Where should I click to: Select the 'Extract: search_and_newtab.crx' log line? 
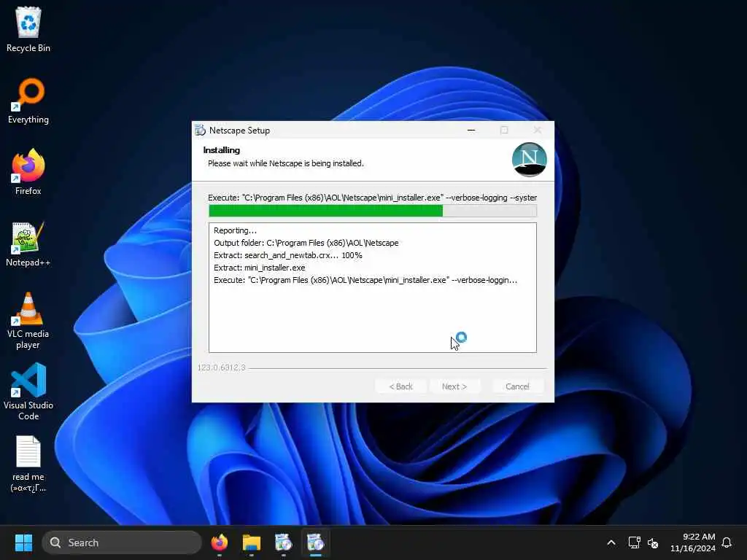pyautogui.click(x=287, y=255)
